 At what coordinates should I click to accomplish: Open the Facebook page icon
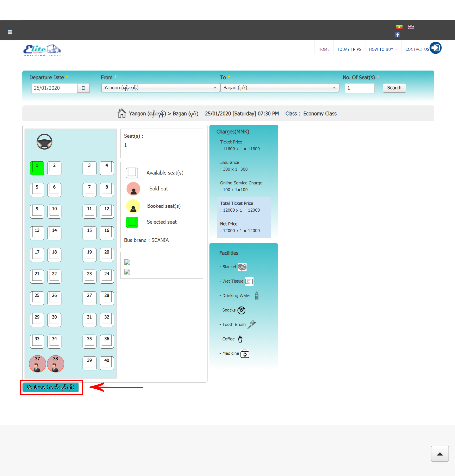pos(397,35)
